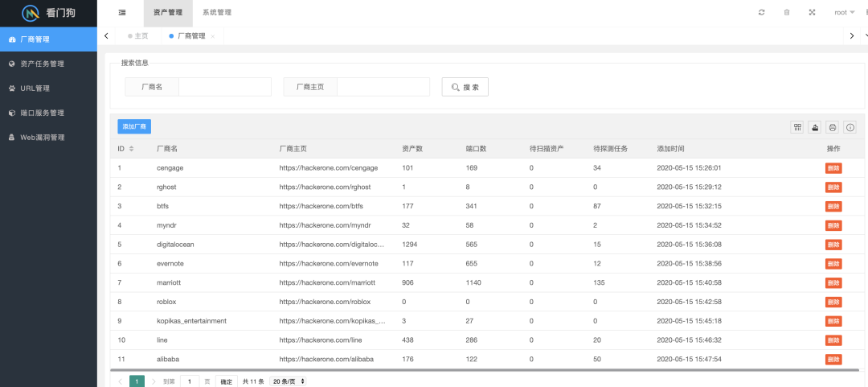Open 端口服务管理 in the sidebar
Image resolution: width=868 pixels, height=387 pixels.
coord(49,113)
